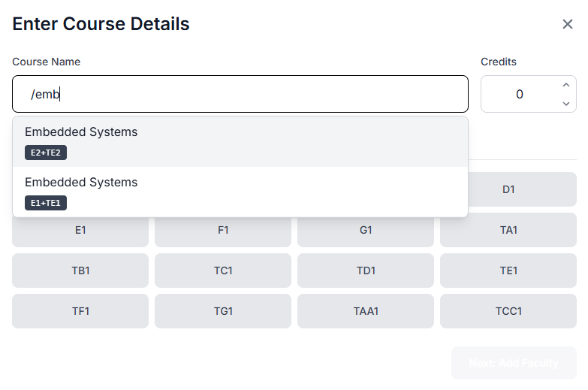The height and width of the screenshot is (390, 588).
Task: Increase credits with the up arrow
Action: [566, 85]
